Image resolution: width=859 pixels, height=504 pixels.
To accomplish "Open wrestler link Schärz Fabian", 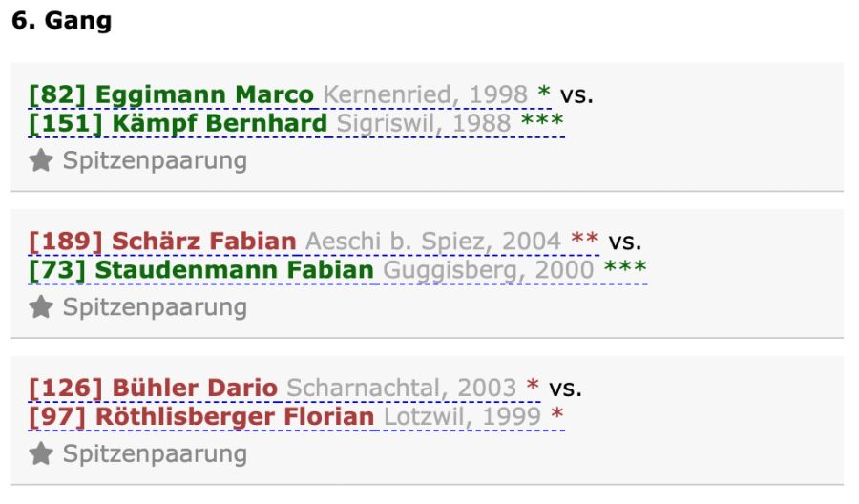I will (162, 241).
